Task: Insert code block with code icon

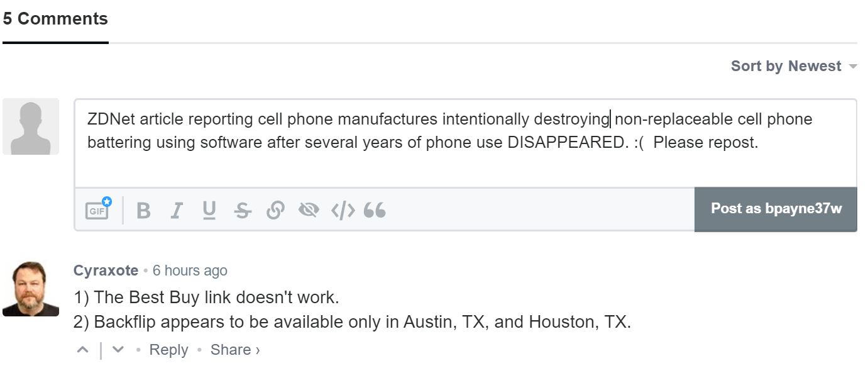Action: 343,210
